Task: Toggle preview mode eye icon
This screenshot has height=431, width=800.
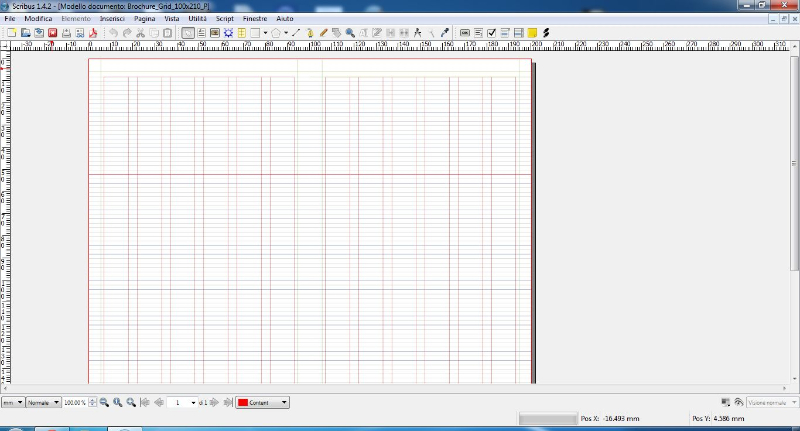Action: [x=738, y=402]
